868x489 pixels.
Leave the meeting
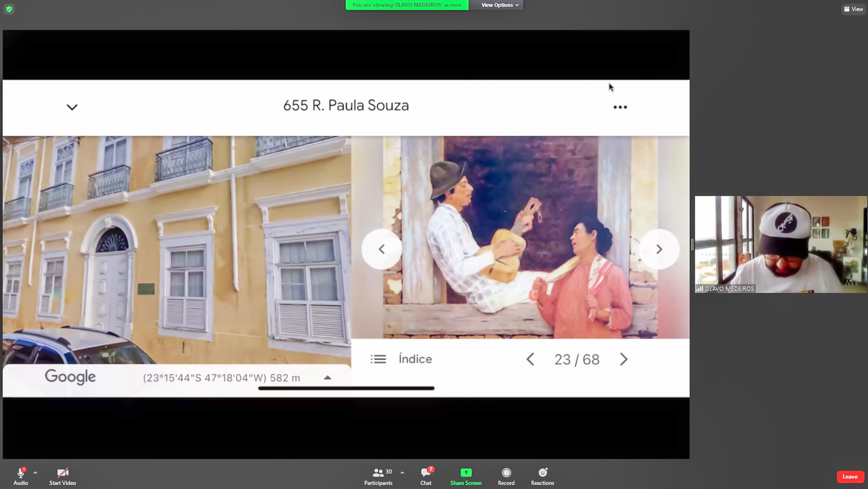pos(850,476)
